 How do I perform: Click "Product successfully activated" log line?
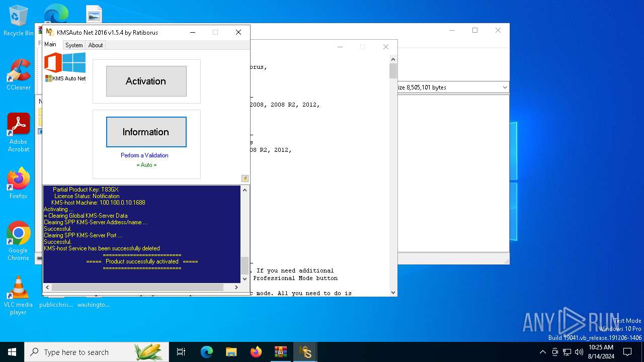click(x=142, y=261)
